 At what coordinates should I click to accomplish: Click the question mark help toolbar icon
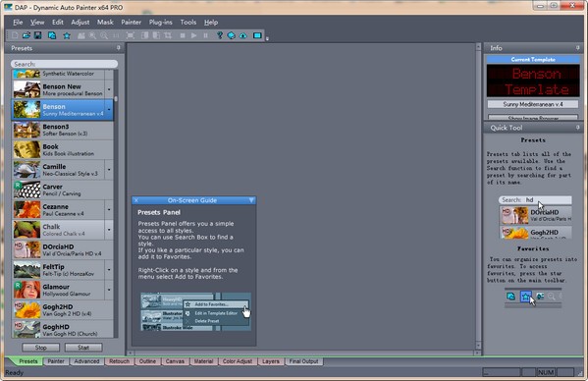coord(220,35)
